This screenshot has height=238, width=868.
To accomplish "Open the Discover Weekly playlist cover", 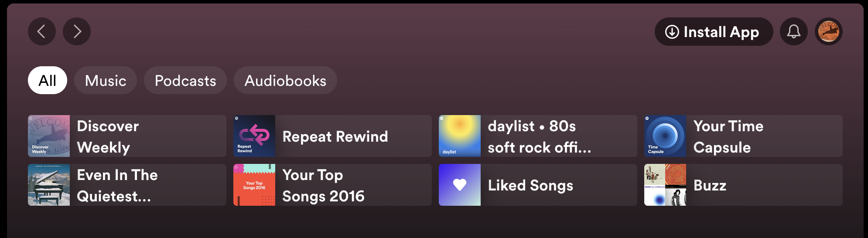I will (49, 136).
